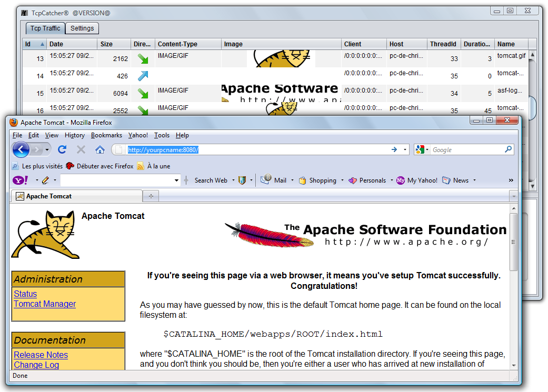The height and width of the screenshot is (392, 548).
Task: Expand the Yahoo search box dropdown arrow
Action: (176, 180)
